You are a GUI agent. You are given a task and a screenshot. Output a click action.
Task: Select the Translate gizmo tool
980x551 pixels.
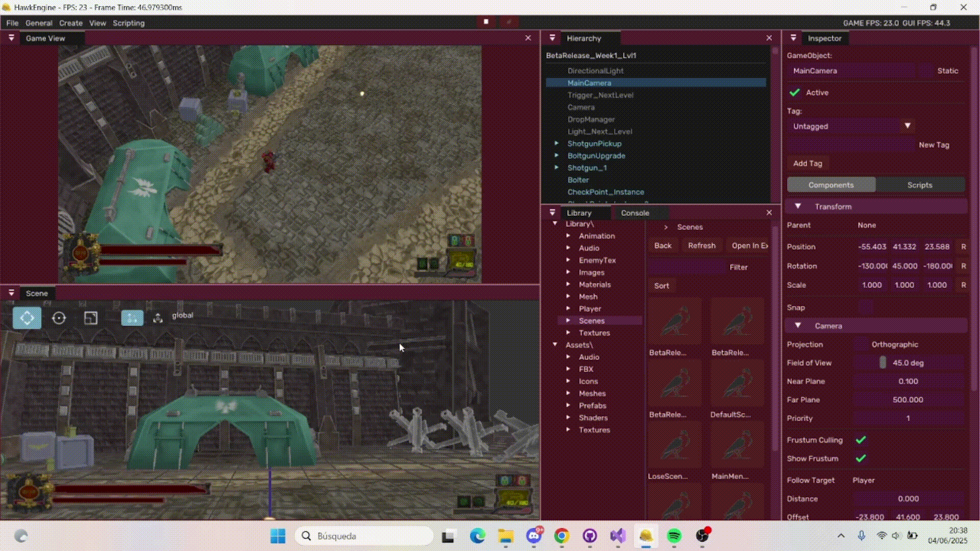[x=27, y=318]
